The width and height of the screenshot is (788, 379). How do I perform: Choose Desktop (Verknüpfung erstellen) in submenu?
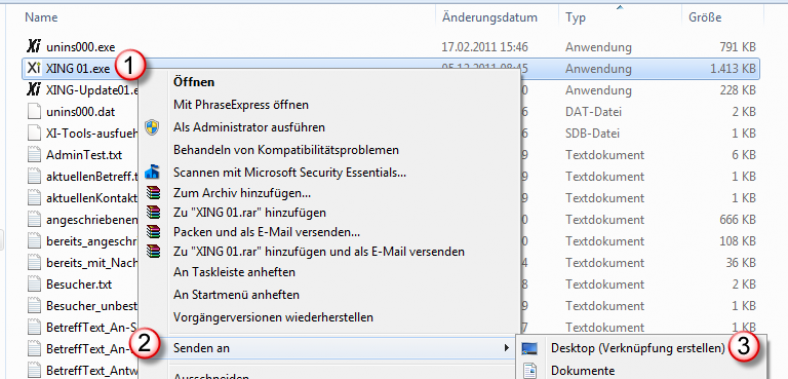coord(638,348)
